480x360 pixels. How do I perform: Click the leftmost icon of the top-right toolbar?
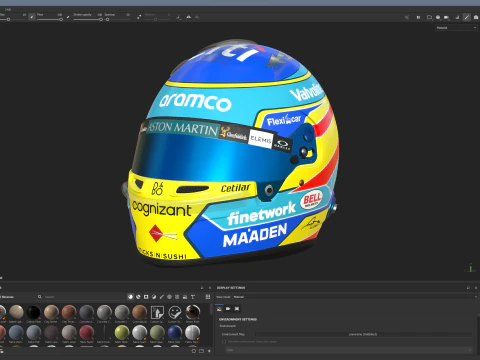coord(407,17)
